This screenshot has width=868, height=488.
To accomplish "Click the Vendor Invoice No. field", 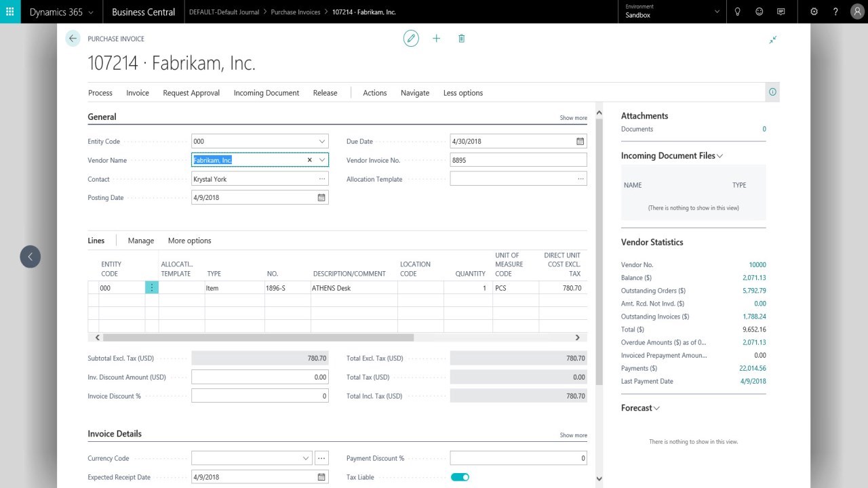I will (518, 160).
